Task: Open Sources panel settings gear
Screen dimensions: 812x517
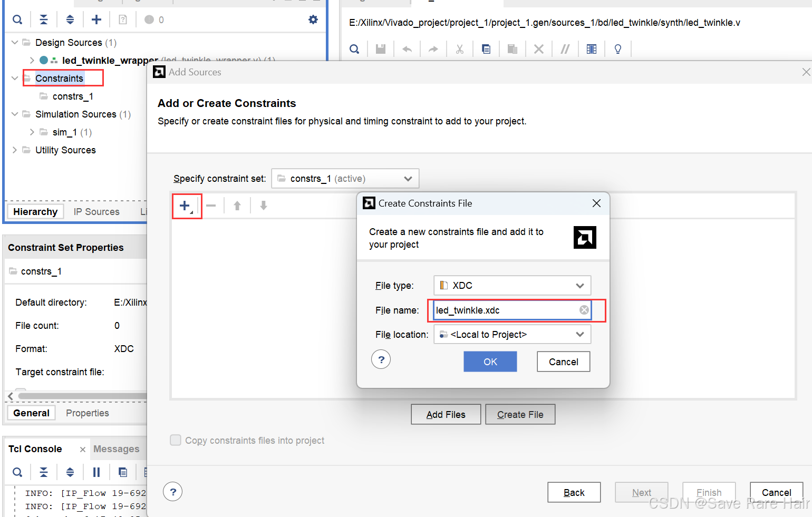Action: click(x=313, y=19)
